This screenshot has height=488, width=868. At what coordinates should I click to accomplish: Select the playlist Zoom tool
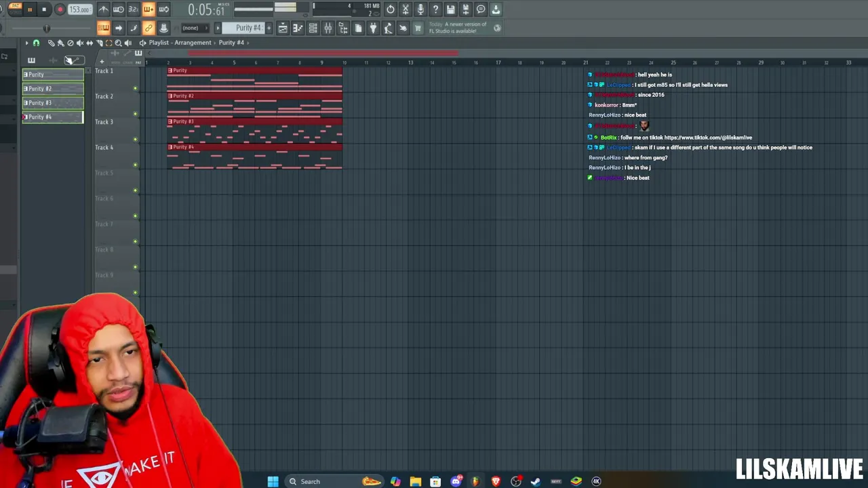click(118, 43)
